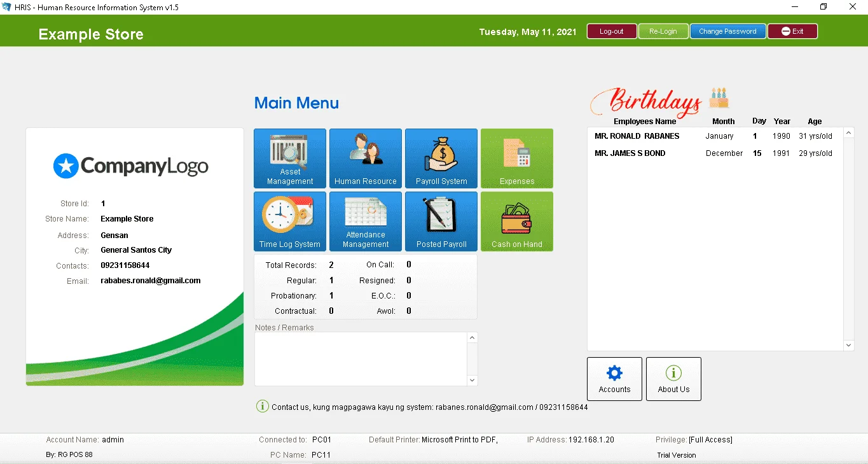Click birthdays list scroll up arrow

(x=849, y=133)
